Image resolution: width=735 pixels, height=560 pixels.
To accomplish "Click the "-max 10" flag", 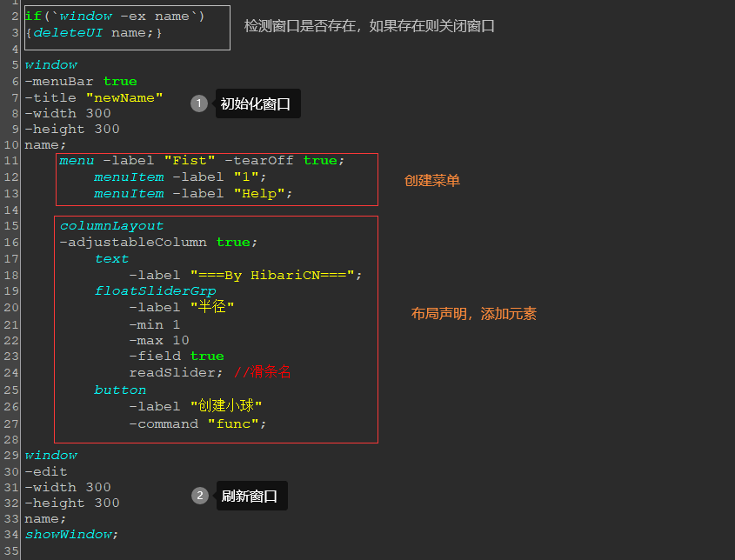I will 159,340.
